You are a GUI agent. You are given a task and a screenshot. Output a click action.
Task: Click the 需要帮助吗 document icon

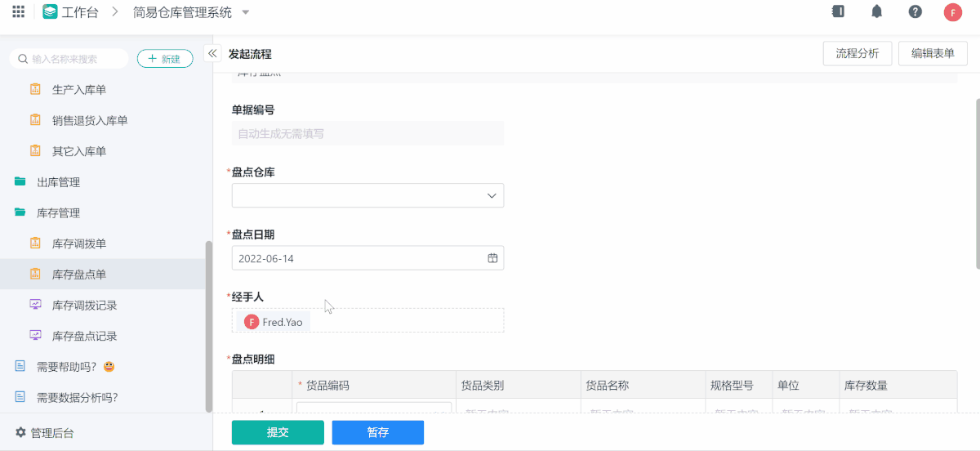[20, 366]
